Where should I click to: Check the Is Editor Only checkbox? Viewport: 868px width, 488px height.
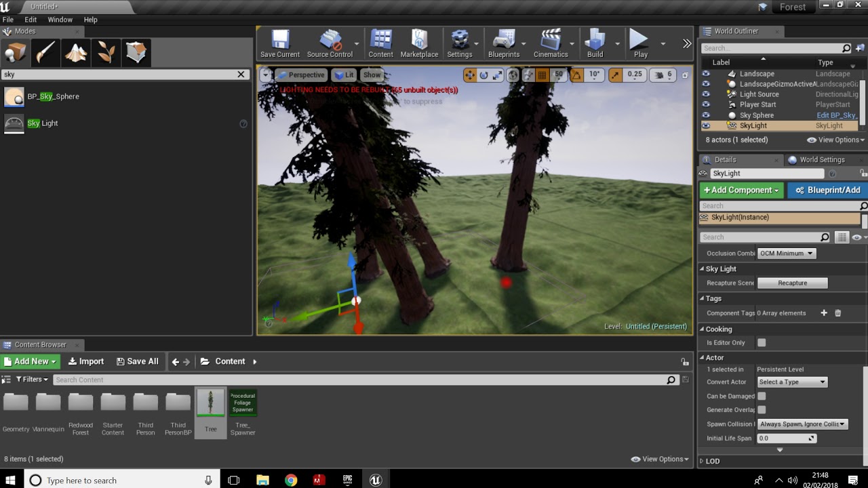click(x=762, y=343)
